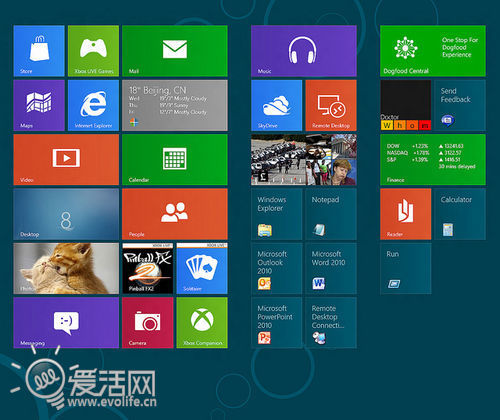This screenshot has height=420, width=500.
Task: Open the news photo collage tile
Action: (x=304, y=160)
